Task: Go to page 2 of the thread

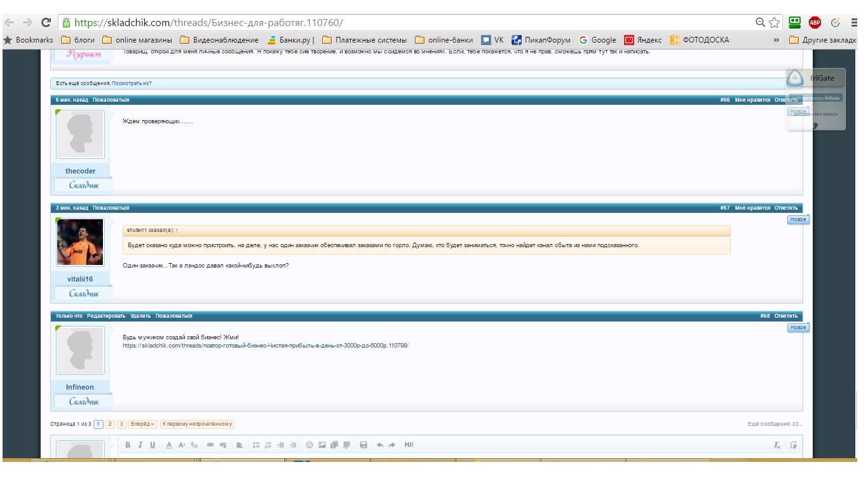Action: [110, 424]
